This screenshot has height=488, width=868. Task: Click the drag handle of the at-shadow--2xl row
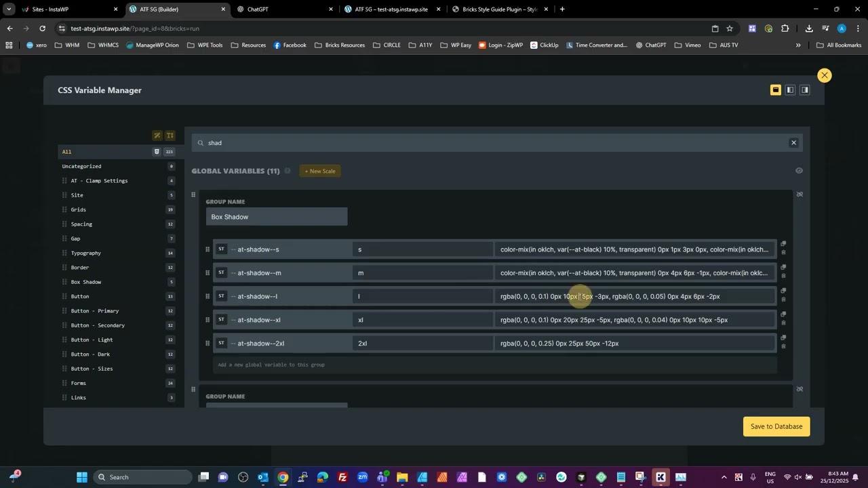click(208, 344)
